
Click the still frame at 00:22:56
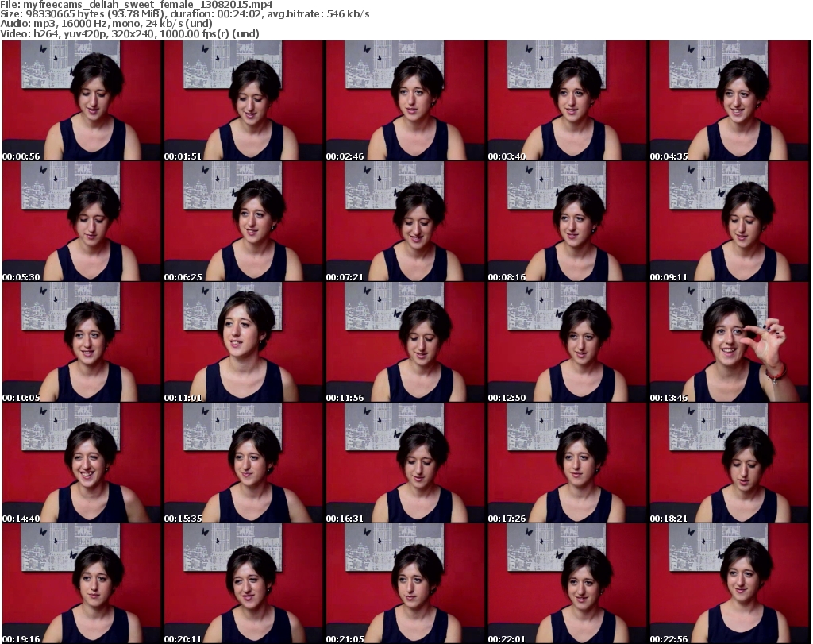[730, 584]
